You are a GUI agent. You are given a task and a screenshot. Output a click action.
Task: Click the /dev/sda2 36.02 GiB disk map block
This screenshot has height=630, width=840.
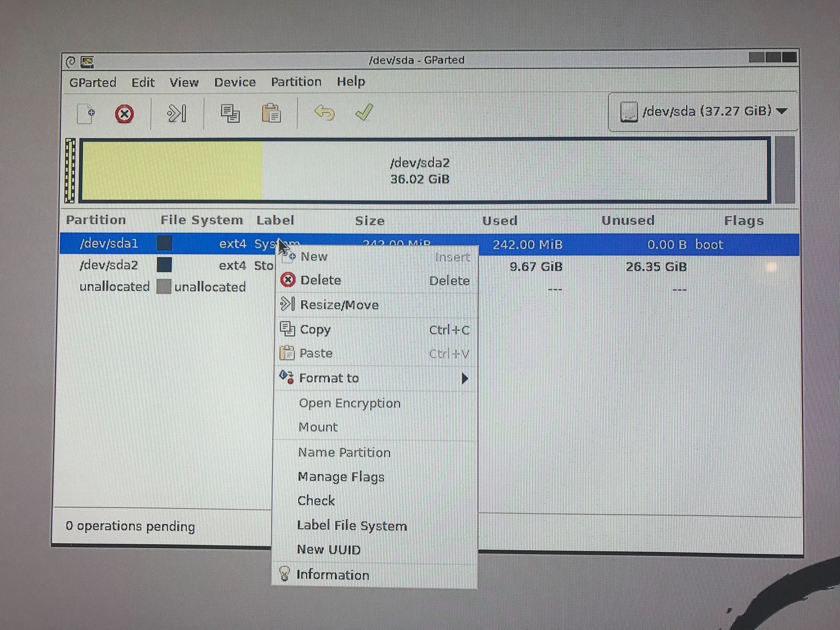point(425,170)
